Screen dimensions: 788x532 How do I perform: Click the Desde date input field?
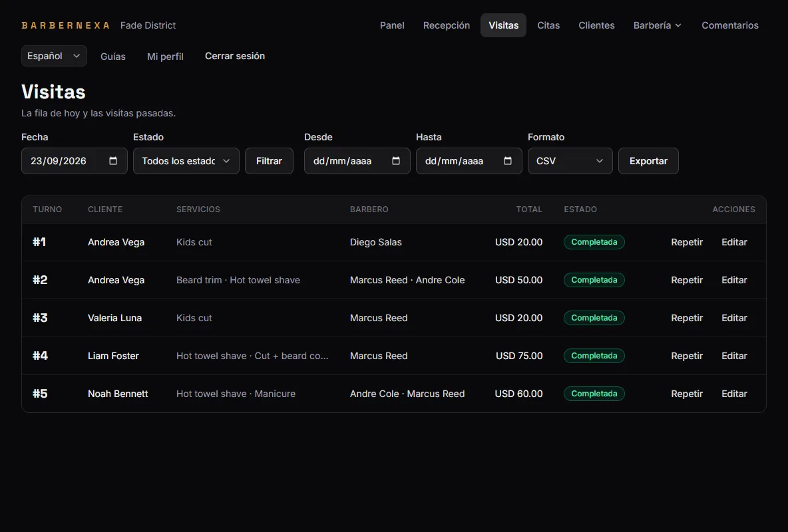(357, 161)
